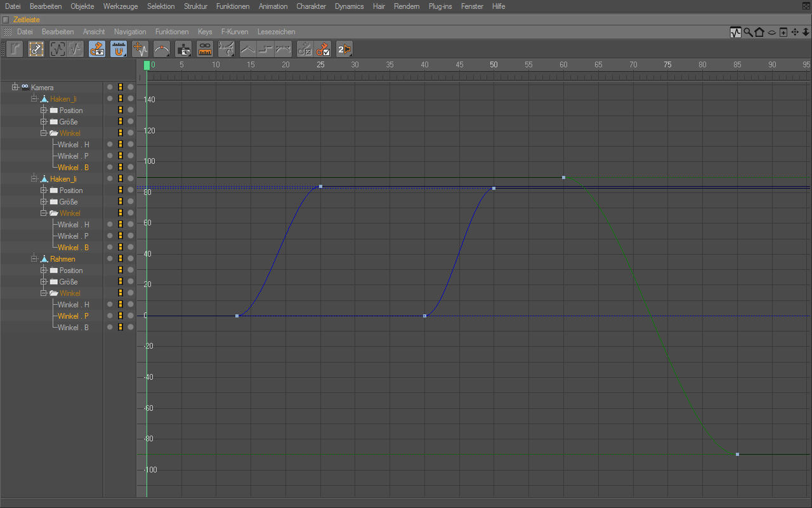The width and height of the screenshot is (812, 508).
Task: Click the arc-with-red-dot tangent icon
Action: (x=162, y=49)
